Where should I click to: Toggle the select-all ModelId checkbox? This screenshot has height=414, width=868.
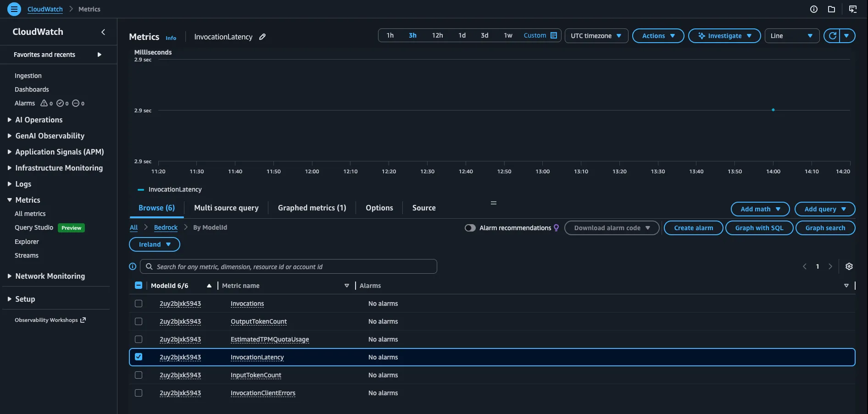pos(139,285)
